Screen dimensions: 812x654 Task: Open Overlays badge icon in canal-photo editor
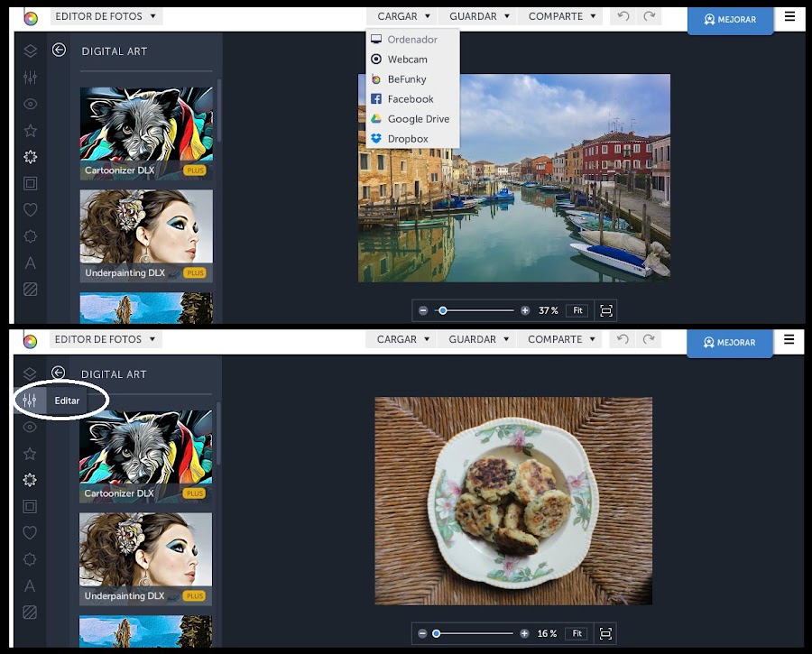pos(30,236)
